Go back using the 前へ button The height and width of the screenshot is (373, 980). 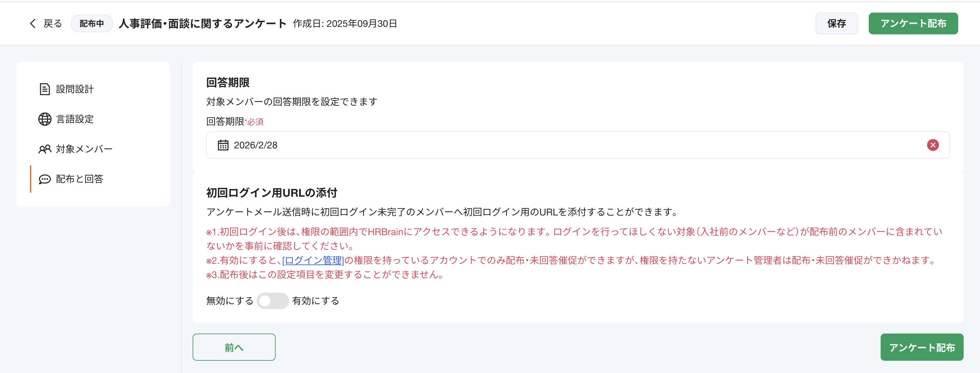(233, 347)
